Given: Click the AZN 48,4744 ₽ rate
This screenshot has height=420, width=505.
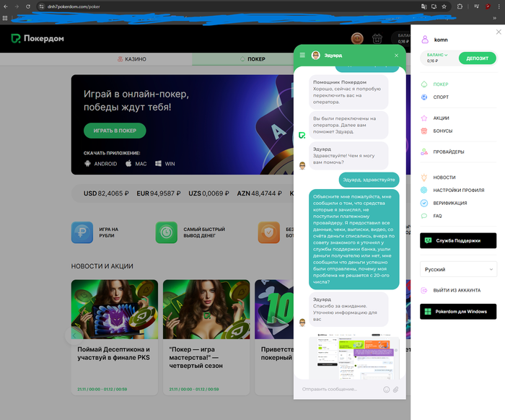Looking at the screenshot, I should [259, 193].
